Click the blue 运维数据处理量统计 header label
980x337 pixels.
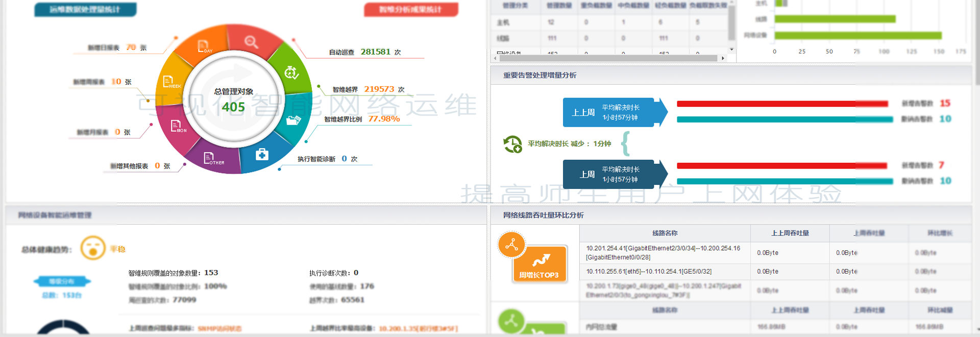point(85,9)
